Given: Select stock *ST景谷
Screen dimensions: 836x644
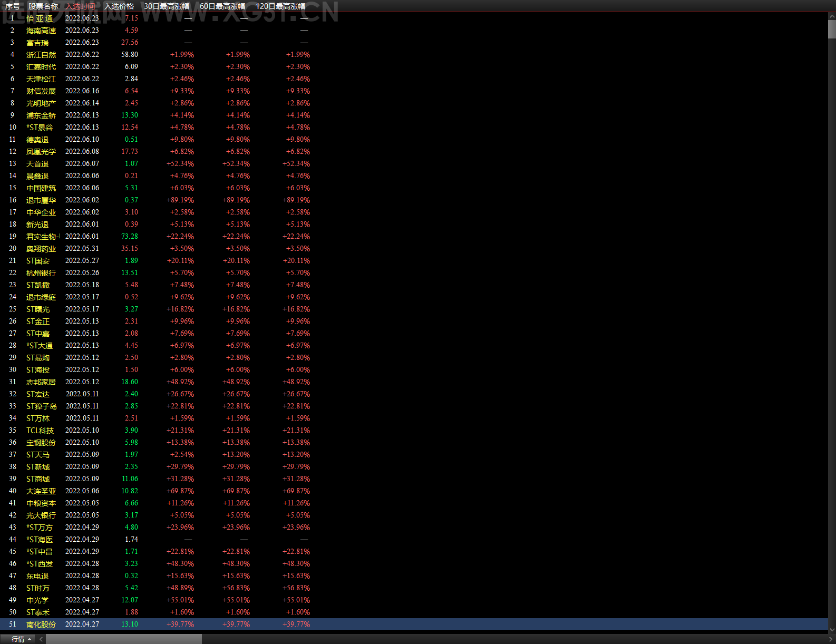Looking at the screenshot, I should (40, 128).
